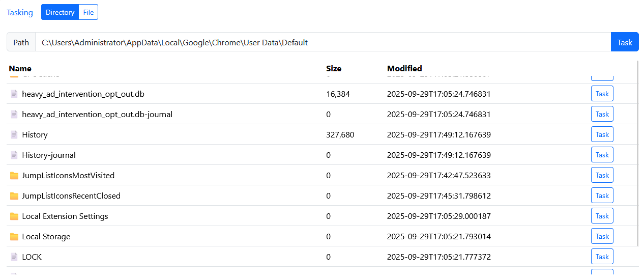Viewport: 644px width, 279px height.
Task: Click the file icon beside LOCK
Action: 14,257
